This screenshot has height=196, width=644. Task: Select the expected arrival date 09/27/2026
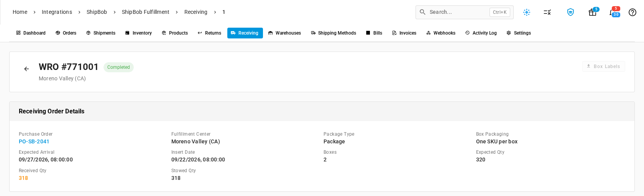tap(46, 159)
